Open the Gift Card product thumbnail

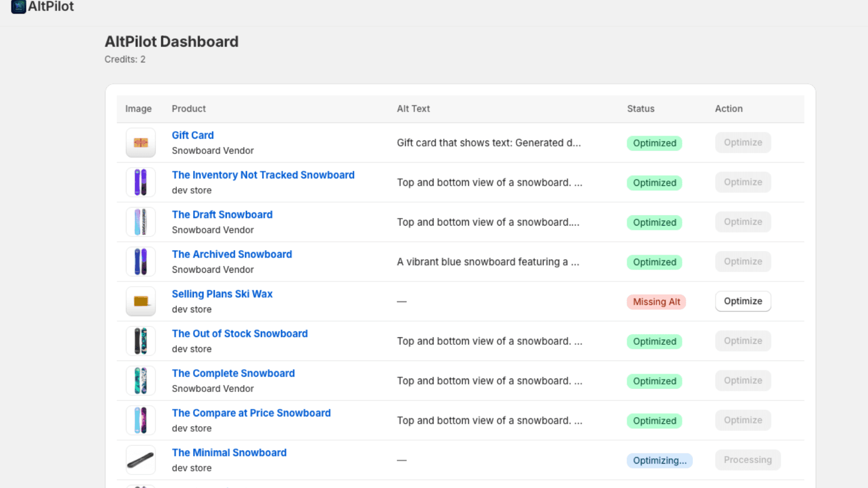[141, 143]
